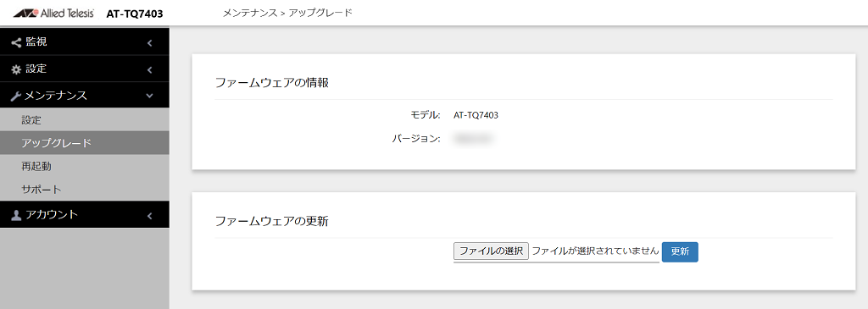
Task: Expand the 監視 menu chevron
Action: point(149,42)
